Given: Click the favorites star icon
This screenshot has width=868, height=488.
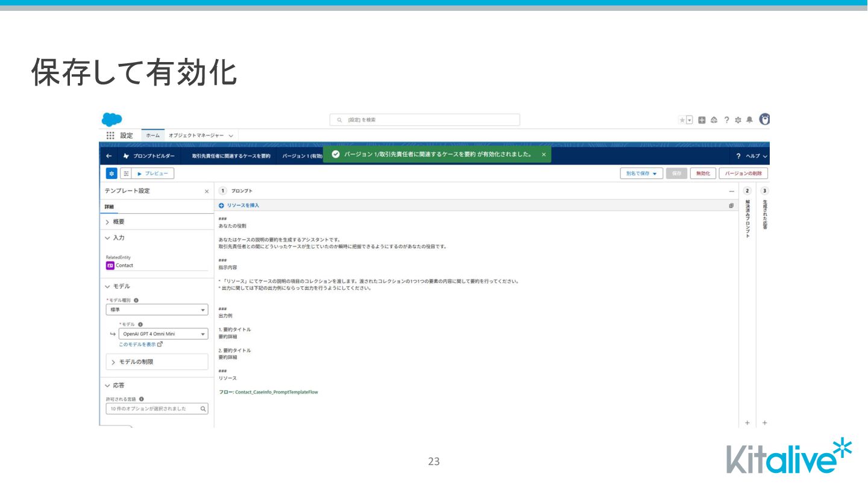Looking at the screenshot, I should tap(682, 120).
